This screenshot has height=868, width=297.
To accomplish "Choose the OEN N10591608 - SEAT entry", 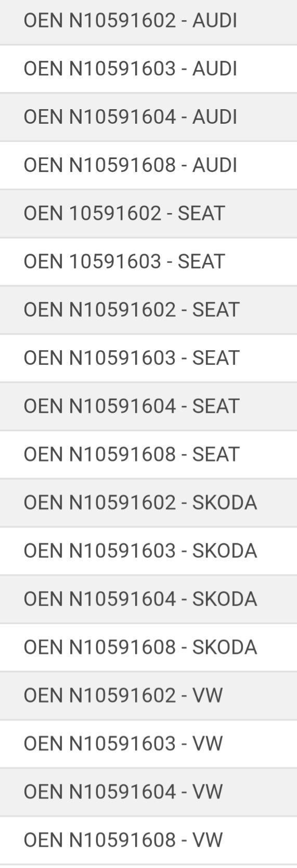I will point(148,454).
